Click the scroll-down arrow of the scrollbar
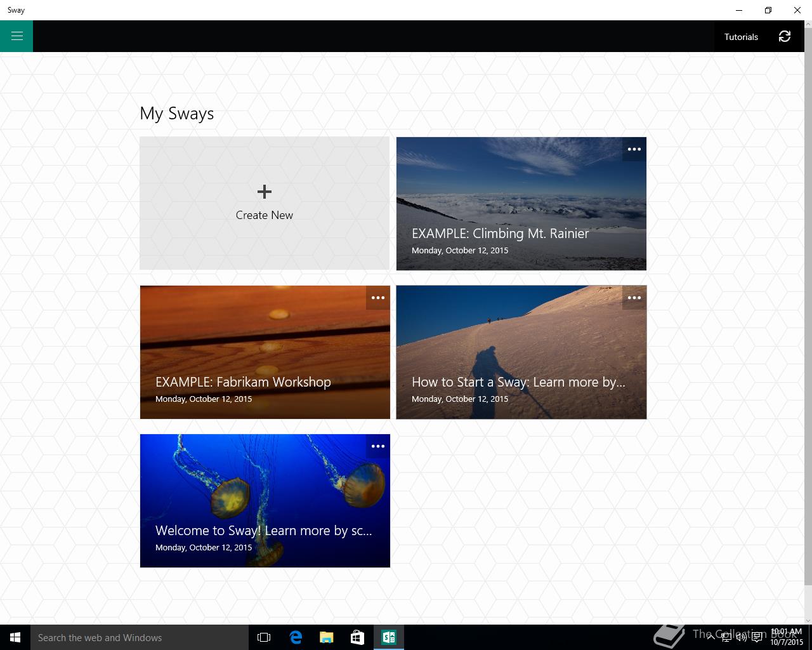This screenshot has width=812, height=650. pyautogui.click(x=808, y=620)
